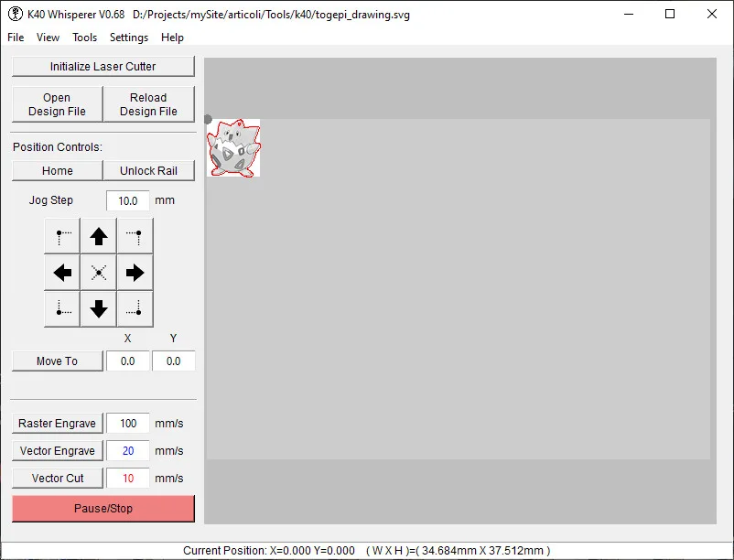Screen dimensions: 734x560
Task: Select the Togepi design thumbnail on canvas
Action: 233,147
